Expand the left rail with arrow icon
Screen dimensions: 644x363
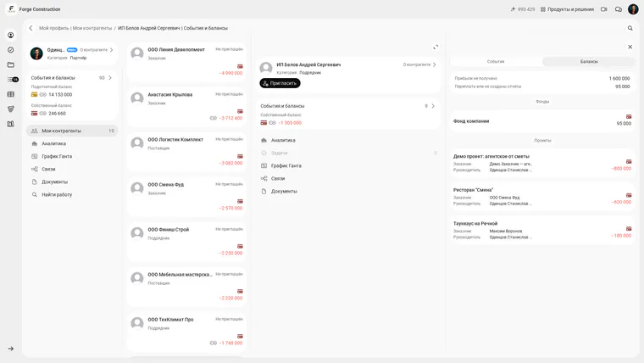point(11,349)
